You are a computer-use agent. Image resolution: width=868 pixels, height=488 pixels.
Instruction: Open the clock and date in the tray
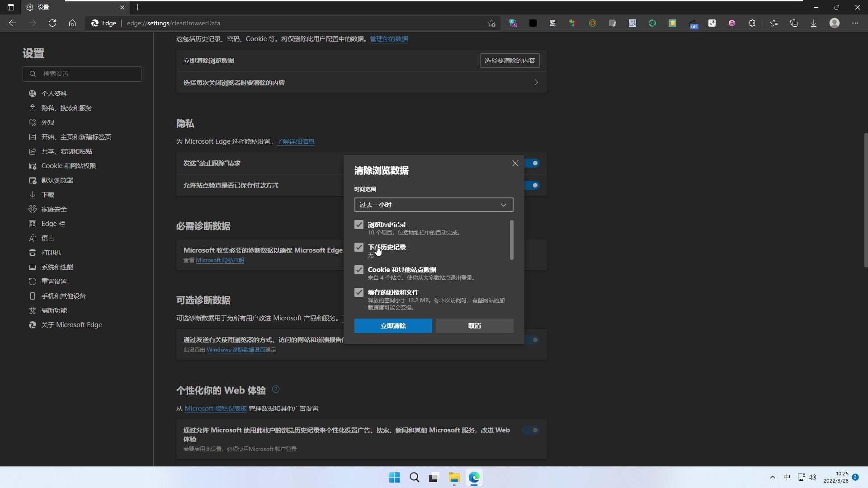[836, 477]
